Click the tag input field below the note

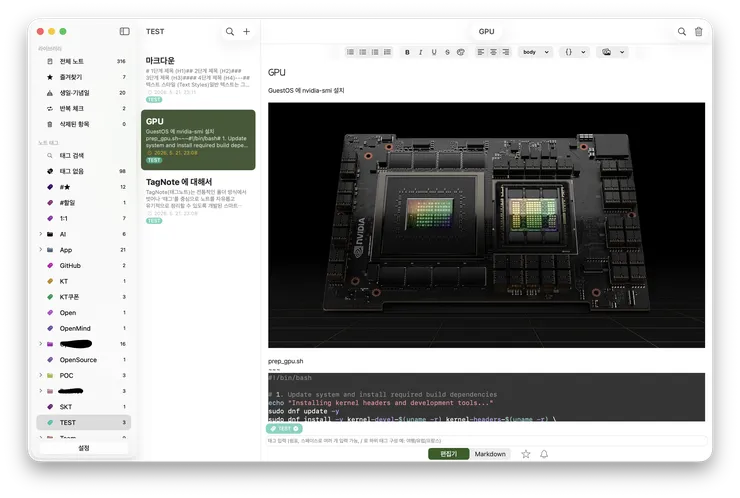point(486,440)
